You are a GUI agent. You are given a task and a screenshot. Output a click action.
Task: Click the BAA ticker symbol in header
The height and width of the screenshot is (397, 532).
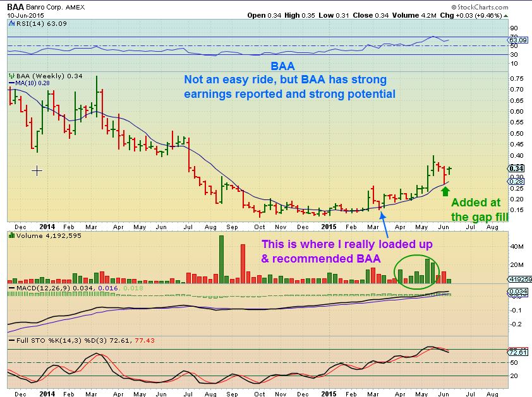point(16,7)
